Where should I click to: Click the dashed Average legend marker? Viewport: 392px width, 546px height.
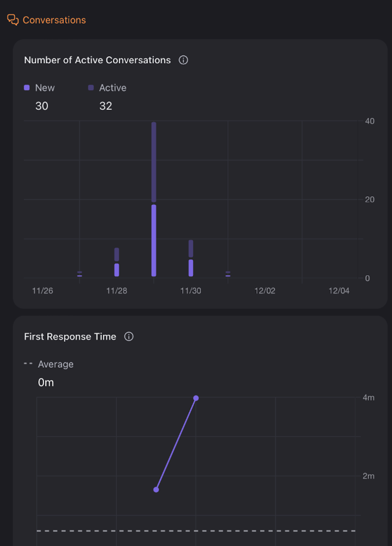click(x=27, y=363)
